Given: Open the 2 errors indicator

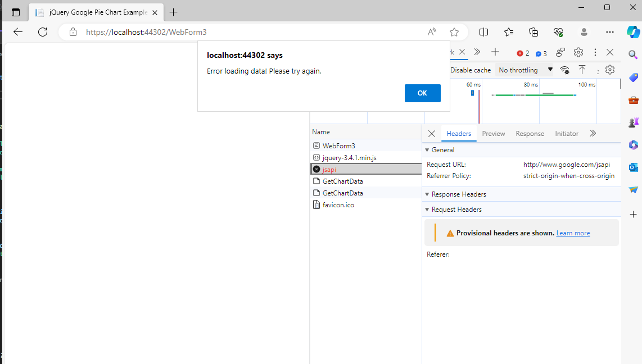Looking at the screenshot, I should tap(523, 53).
